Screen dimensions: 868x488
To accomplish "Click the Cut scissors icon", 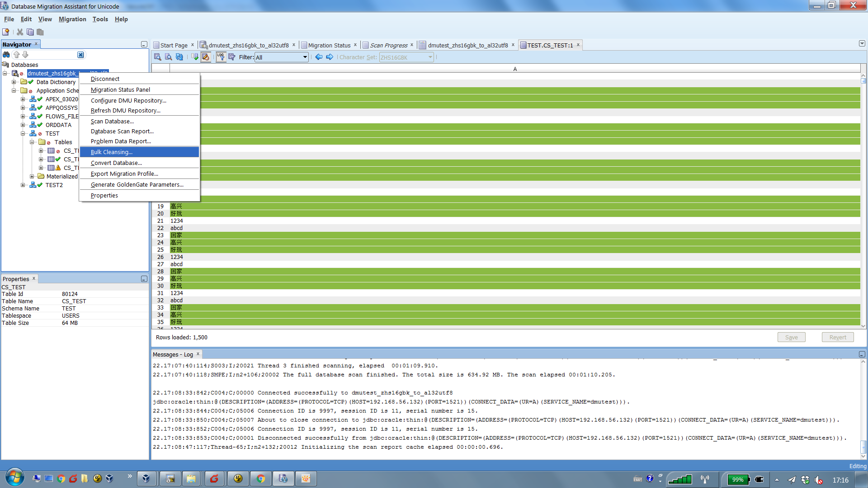I will click(20, 32).
